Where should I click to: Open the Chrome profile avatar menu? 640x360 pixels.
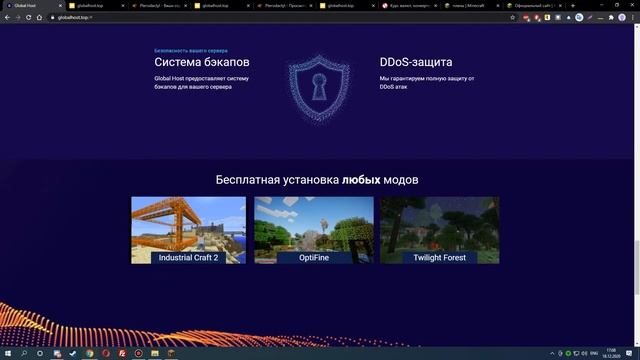pos(622,18)
